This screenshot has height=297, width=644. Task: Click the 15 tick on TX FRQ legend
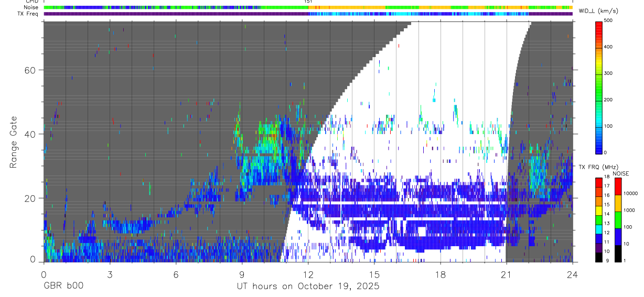[607, 205]
